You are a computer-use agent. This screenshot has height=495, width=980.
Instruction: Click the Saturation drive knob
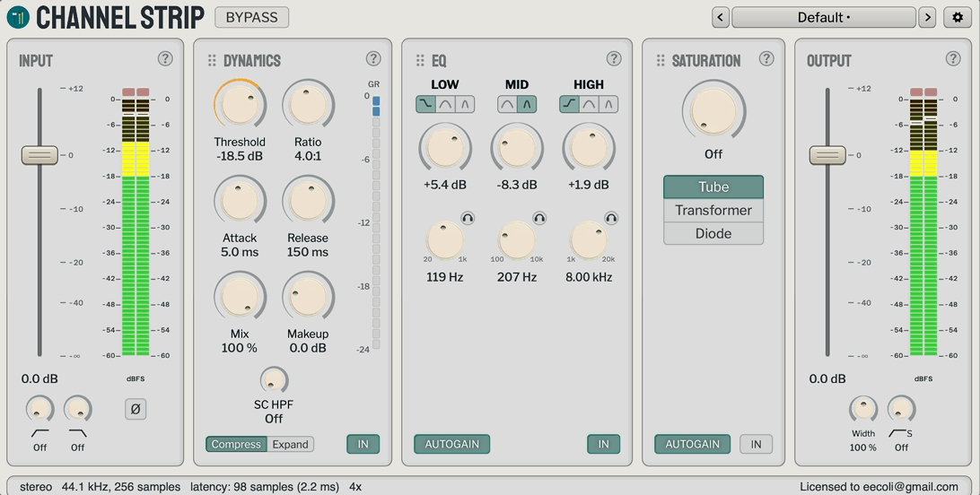tap(713, 112)
